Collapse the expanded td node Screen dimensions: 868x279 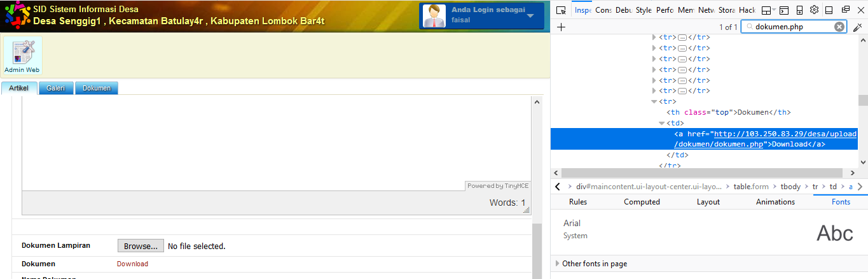click(661, 123)
